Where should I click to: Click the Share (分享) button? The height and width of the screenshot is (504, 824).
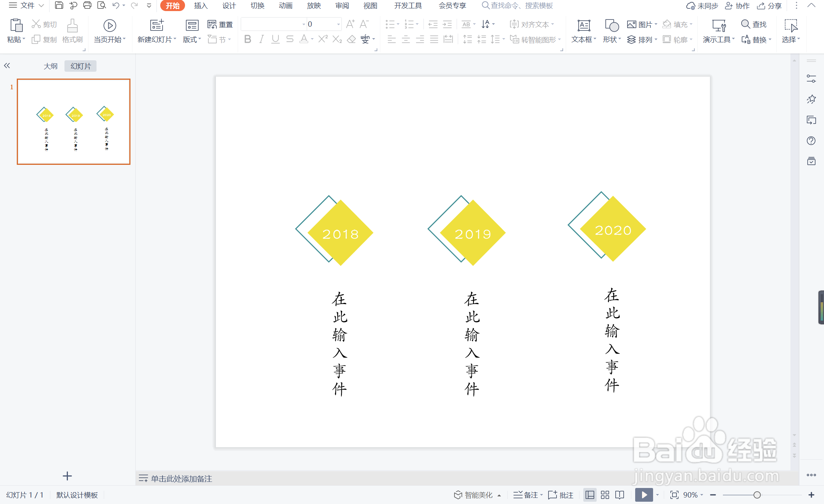coord(770,6)
